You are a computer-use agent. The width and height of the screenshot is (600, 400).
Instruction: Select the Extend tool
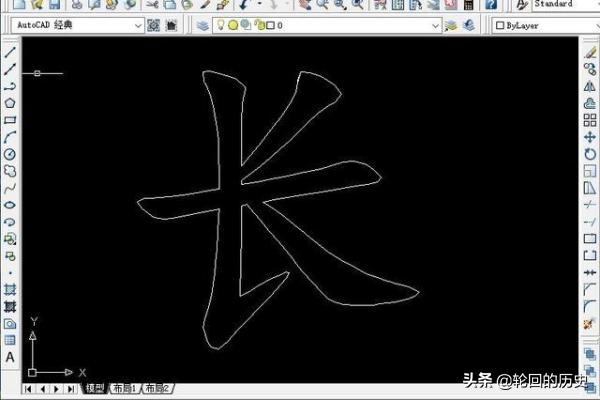pos(590,222)
